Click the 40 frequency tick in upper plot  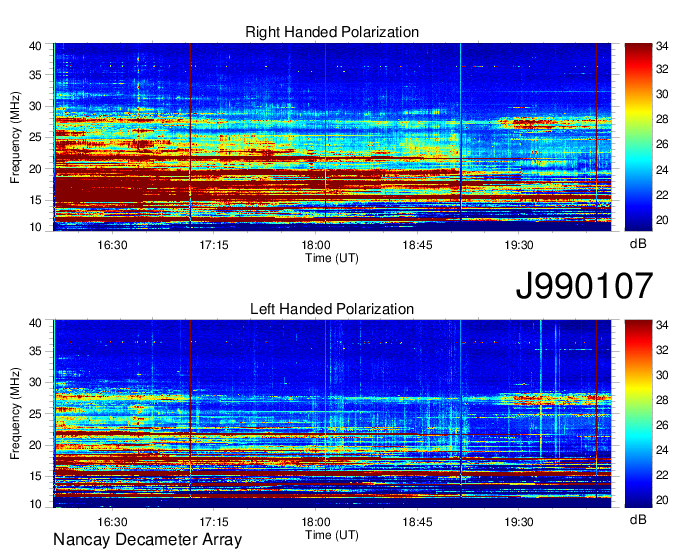[36, 46]
